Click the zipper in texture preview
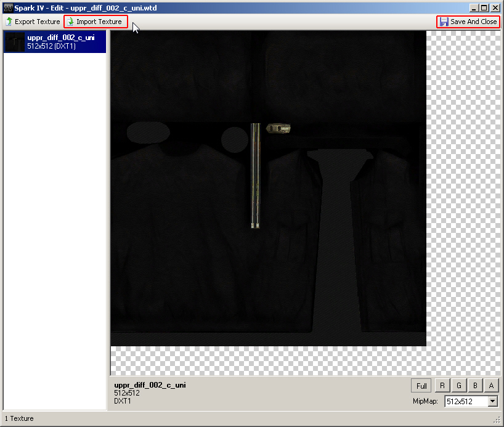 click(x=255, y=176)
